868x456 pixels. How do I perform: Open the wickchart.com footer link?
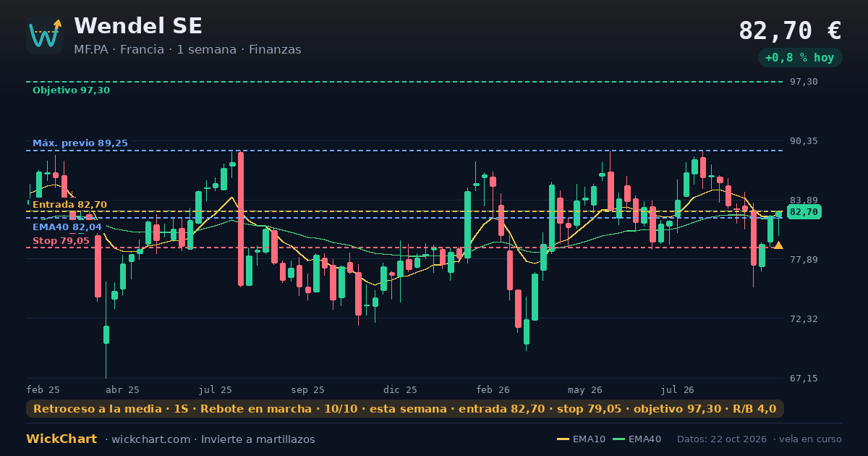tap(151, 439)
